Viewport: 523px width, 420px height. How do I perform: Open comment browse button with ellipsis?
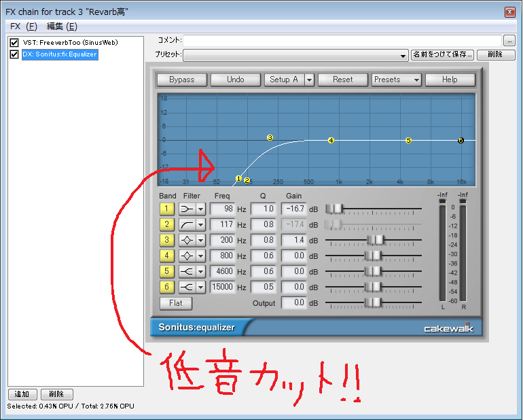(509, 41)
